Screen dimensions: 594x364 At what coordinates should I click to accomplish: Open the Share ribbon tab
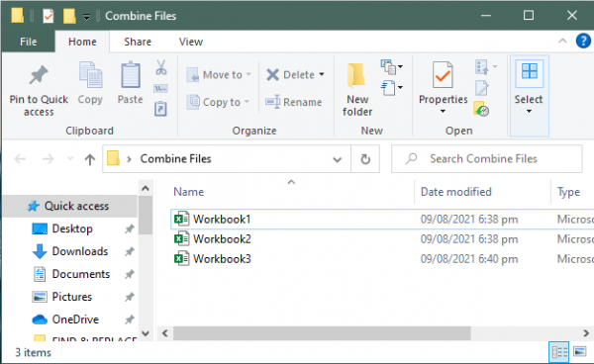138,42
